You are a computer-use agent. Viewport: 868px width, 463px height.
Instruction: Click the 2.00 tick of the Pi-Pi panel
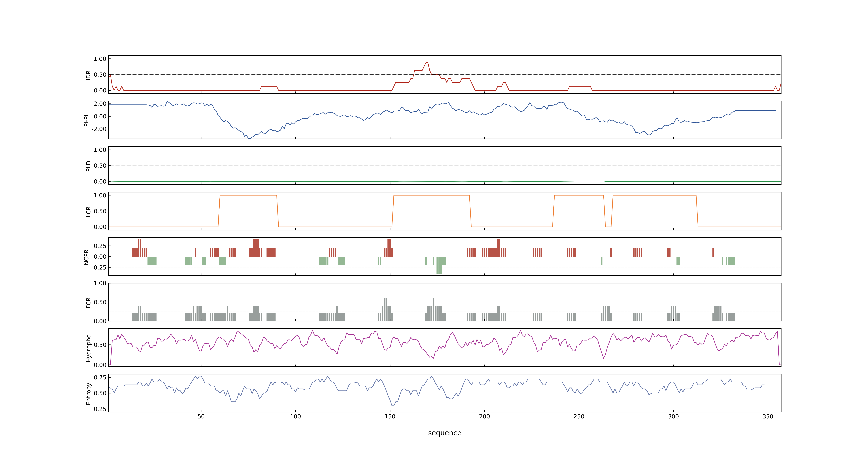[100, 104]
